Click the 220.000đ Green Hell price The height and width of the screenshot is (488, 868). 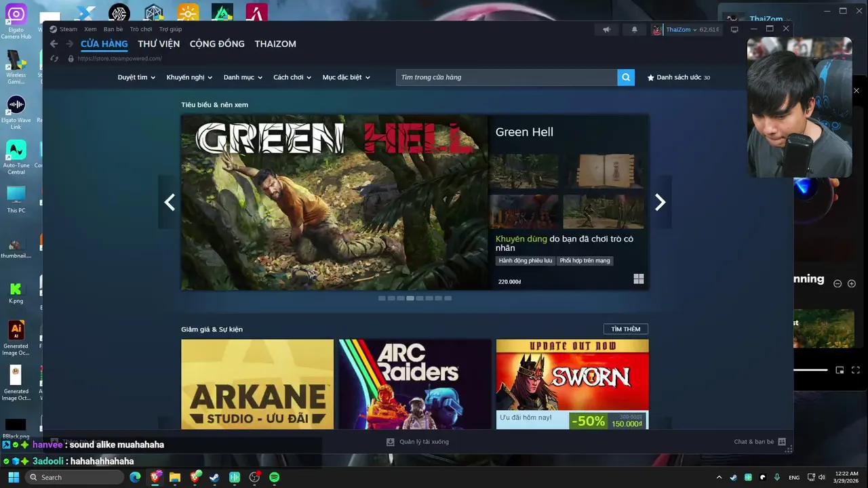click(509, 282)
